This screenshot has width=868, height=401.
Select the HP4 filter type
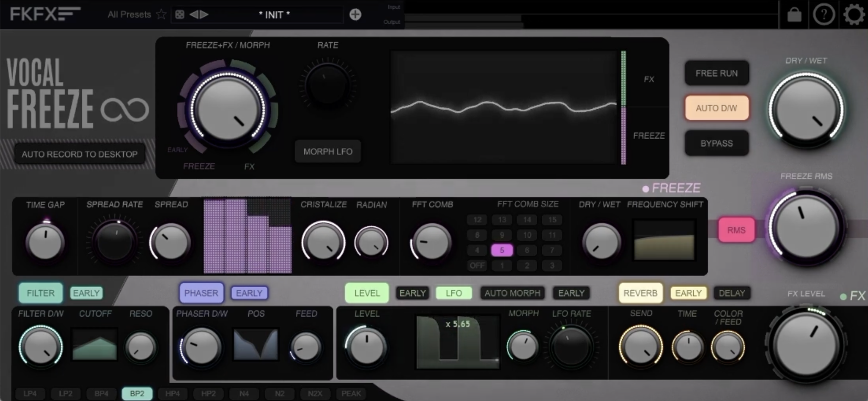[173, 394]
